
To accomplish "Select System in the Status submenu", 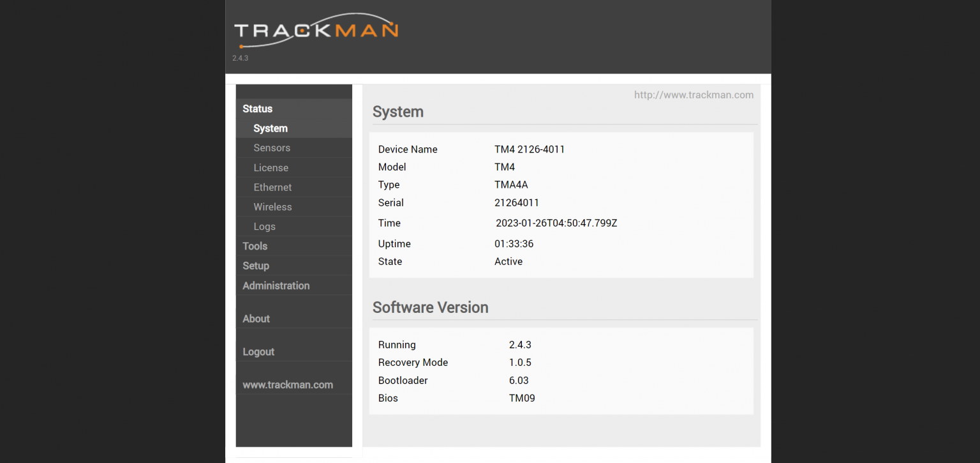I will 271,128.
